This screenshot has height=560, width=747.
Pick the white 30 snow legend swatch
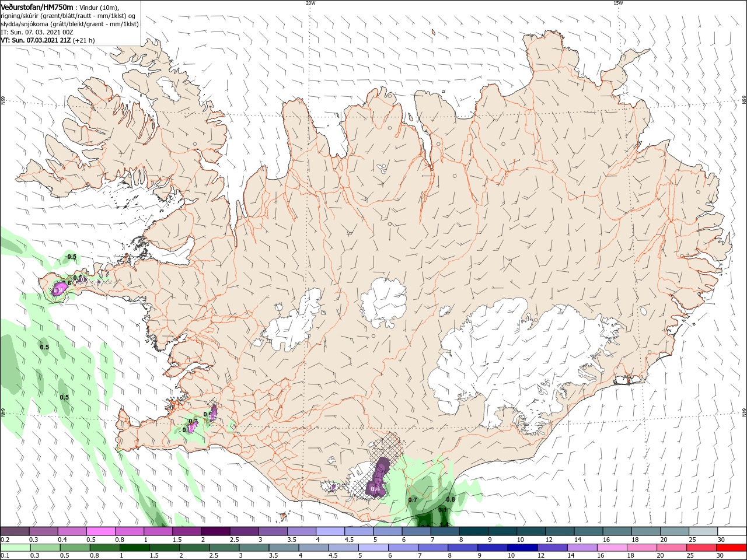coord(731,531)
